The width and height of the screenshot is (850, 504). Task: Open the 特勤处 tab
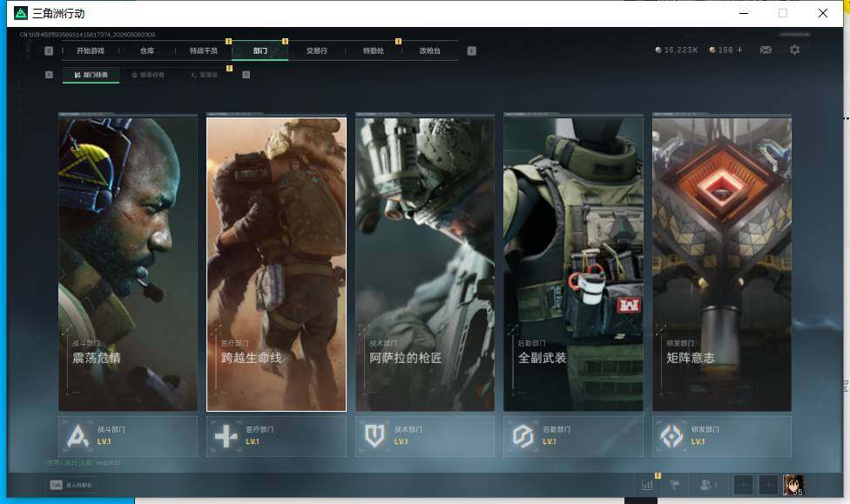pyautogui.click(x=374, y=51)
